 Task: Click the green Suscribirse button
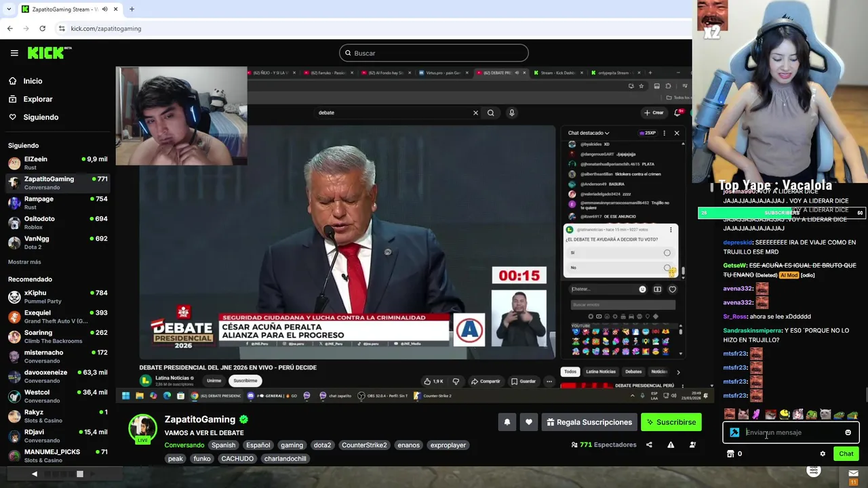[x=671, y=422]
